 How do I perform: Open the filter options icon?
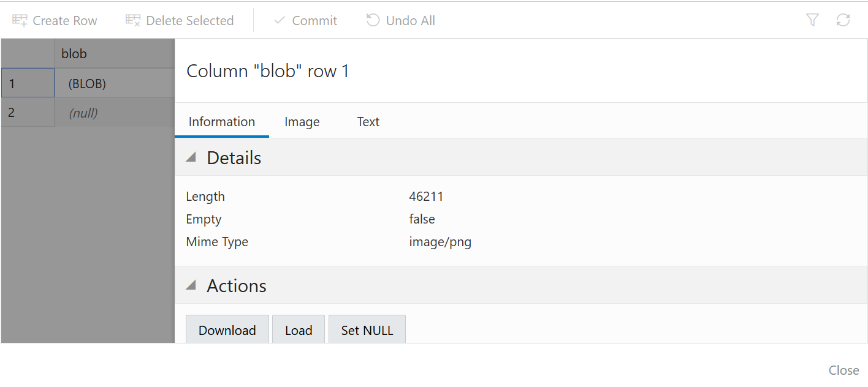point(812,20)
